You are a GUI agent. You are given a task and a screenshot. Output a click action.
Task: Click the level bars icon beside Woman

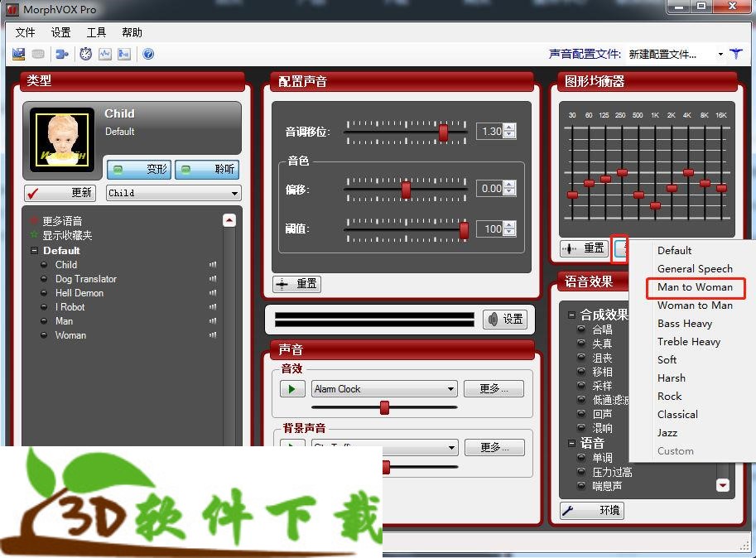pos(213,335)
